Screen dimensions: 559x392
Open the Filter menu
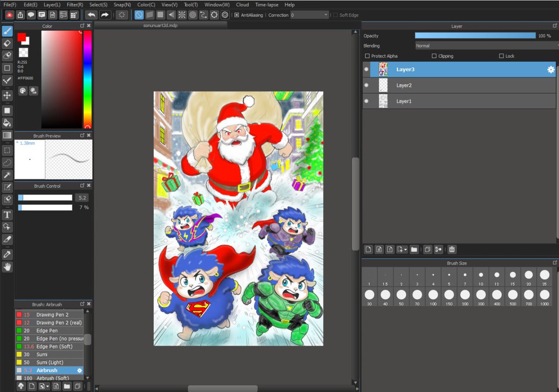[75, 5]
